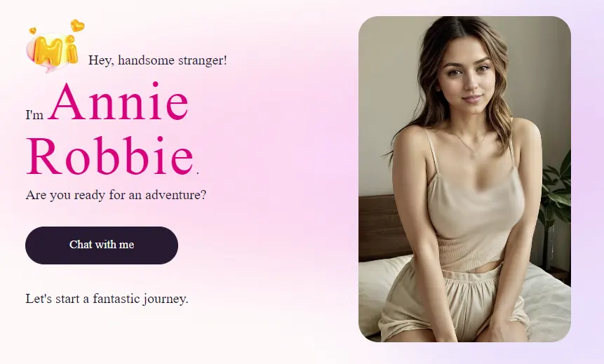This screenshot has width=604, height=364.
Task: Open the woman's portrait photo
Action: 464,179
